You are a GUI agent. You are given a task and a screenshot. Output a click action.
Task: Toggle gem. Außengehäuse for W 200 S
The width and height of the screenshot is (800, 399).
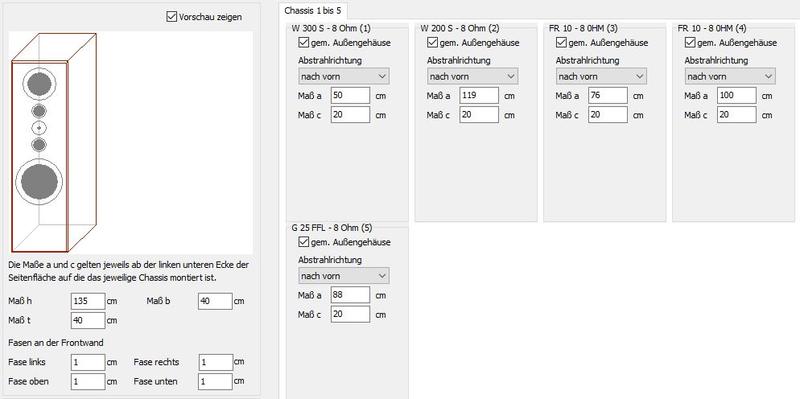coord(432,42)
